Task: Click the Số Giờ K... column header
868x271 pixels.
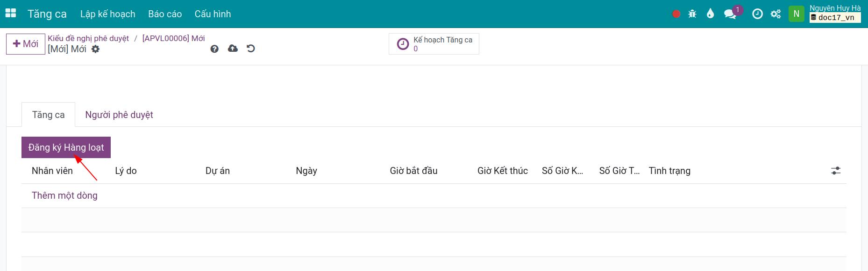Action: tap(562, 171)
